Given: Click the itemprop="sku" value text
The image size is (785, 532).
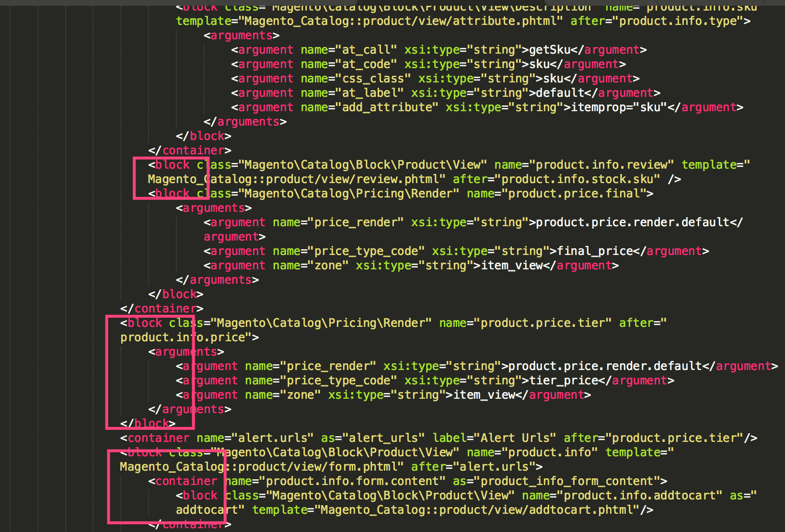Looking at the screenshot, I should 619,107.
